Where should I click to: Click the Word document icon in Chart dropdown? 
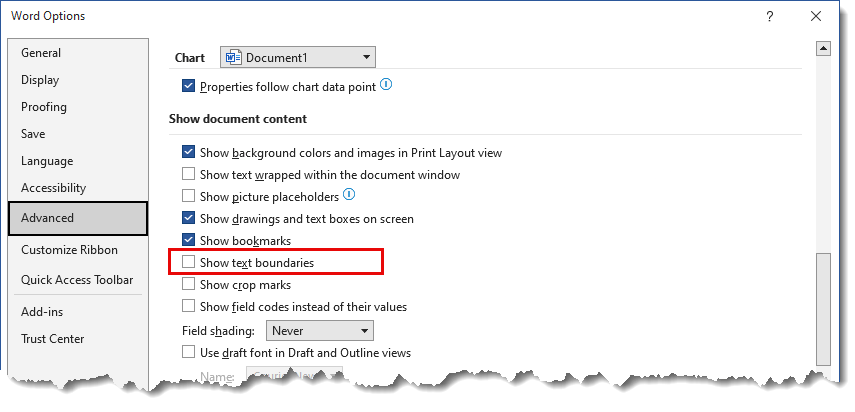pos(233,57)
